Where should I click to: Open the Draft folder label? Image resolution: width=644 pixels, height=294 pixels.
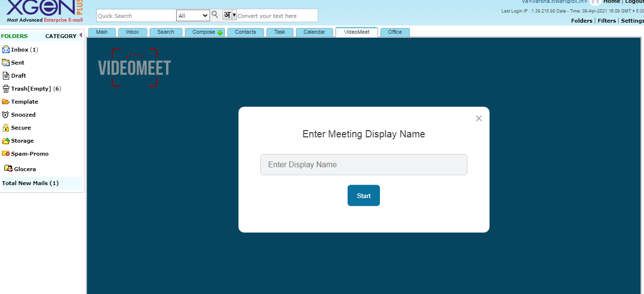pos(19,76)
